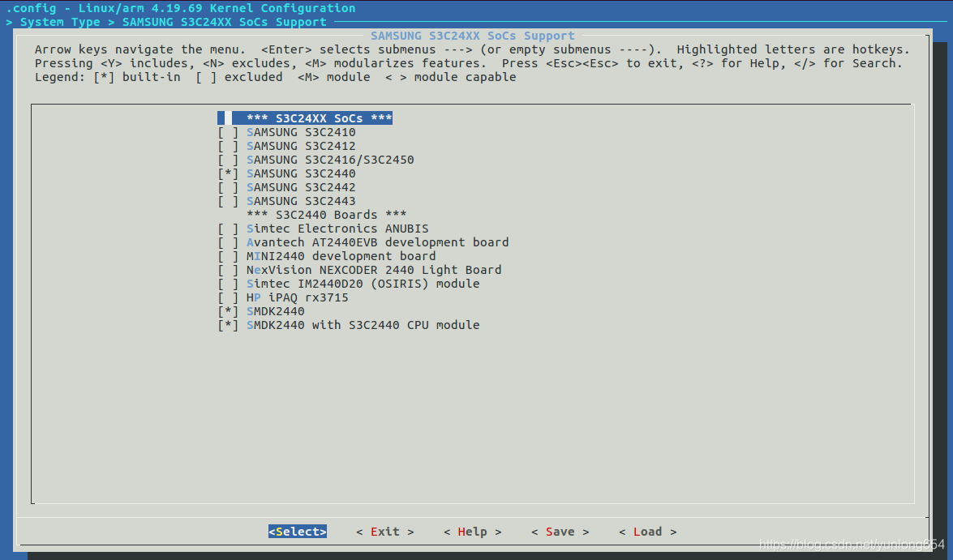Click the MINI2440 development board label

coord(341,256)
